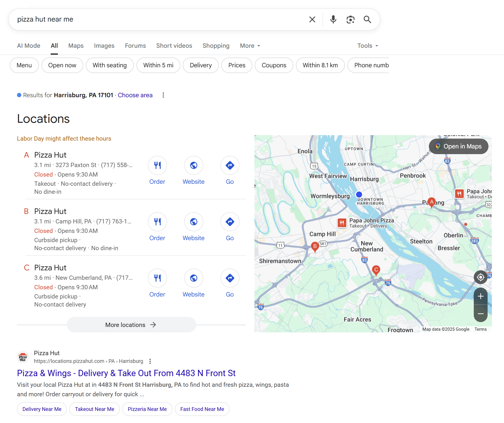Viewport: 504px width, 423px height.
Task: Open More locations button
Action: [131, 325]
